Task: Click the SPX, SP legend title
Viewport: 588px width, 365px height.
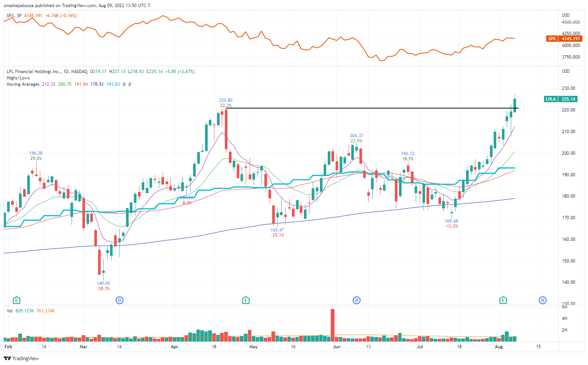Action: pyautogui.click(x=14, y=16)
